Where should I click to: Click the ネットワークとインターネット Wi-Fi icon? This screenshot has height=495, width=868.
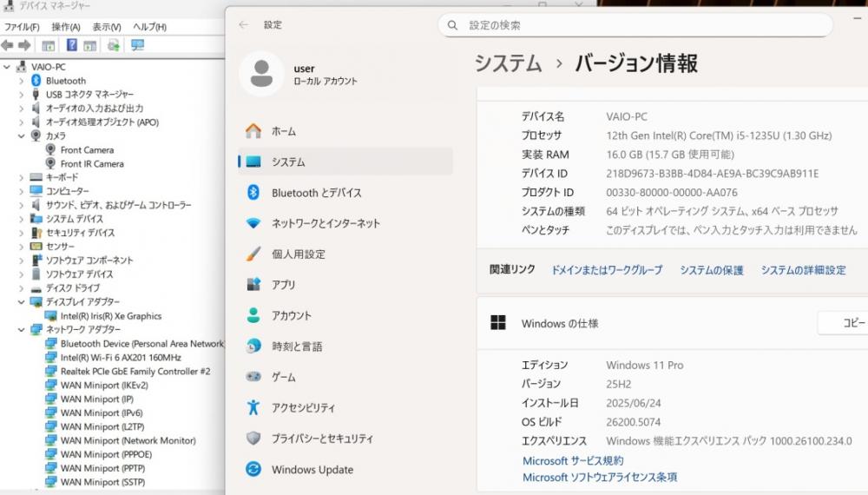point(253,223)
